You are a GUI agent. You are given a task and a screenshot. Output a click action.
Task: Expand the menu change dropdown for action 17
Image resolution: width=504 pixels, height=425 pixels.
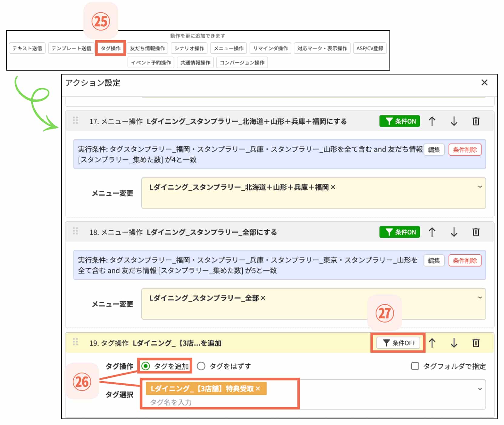[x=480, y=187]
